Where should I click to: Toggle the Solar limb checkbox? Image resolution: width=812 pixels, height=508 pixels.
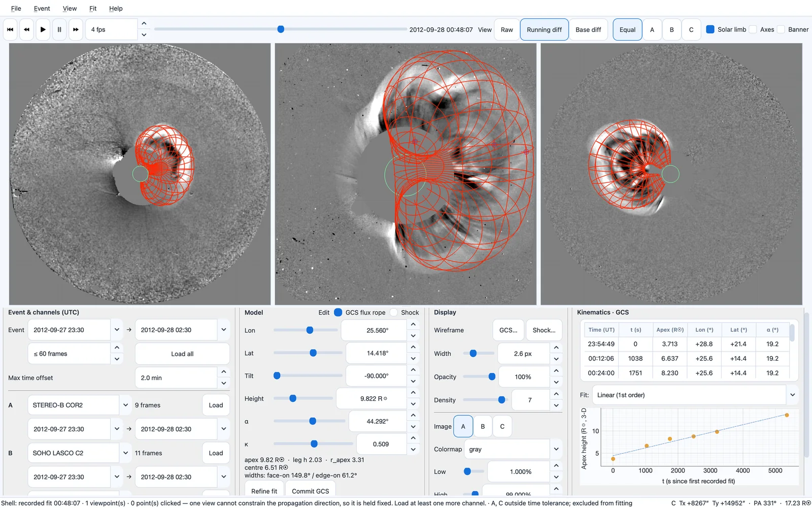710,29
